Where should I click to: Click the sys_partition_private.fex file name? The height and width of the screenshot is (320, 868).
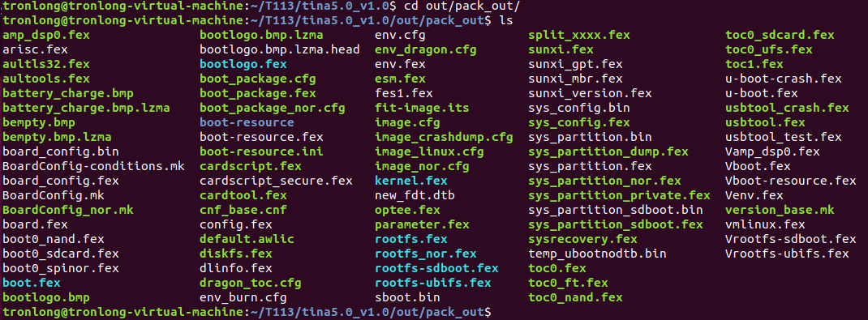point(619,195)
